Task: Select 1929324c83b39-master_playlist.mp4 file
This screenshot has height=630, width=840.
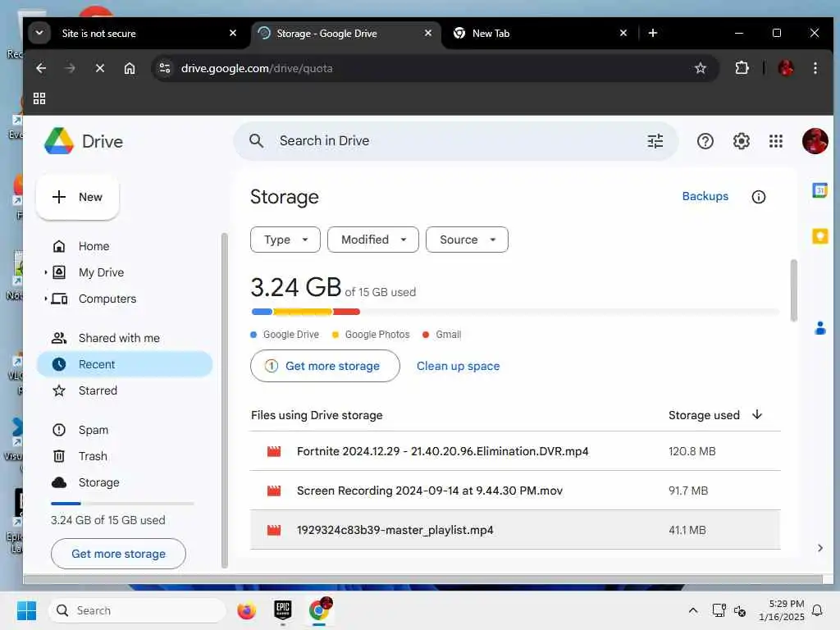Action: (x=515, y=530)
